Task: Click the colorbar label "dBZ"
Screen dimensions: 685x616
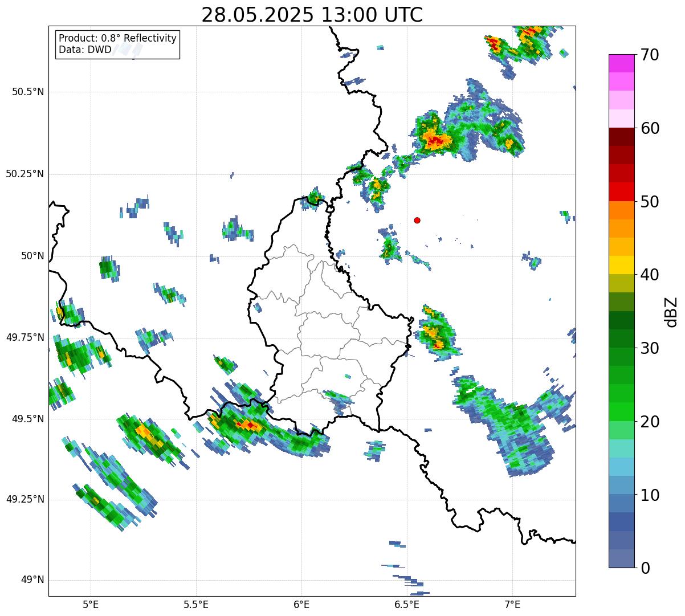Action: tap(671, 311)
